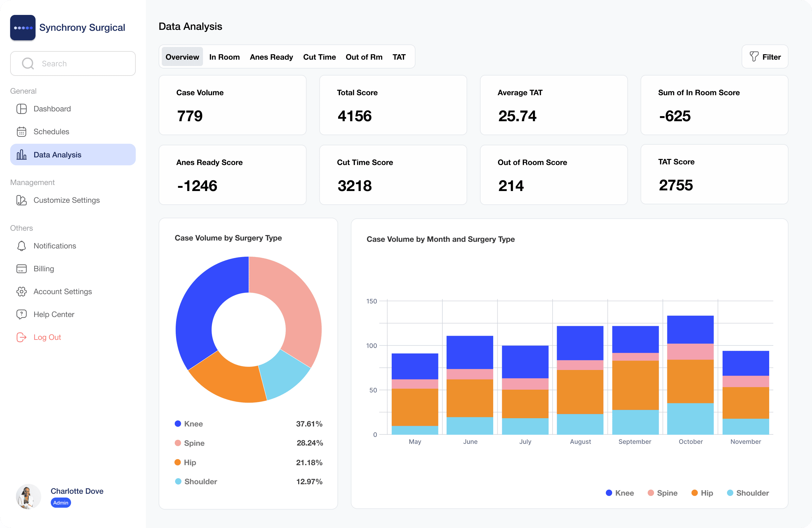Click Charlotte Dove profile avatar
Viewport: 812px width, 528px height.
[28, 496]
